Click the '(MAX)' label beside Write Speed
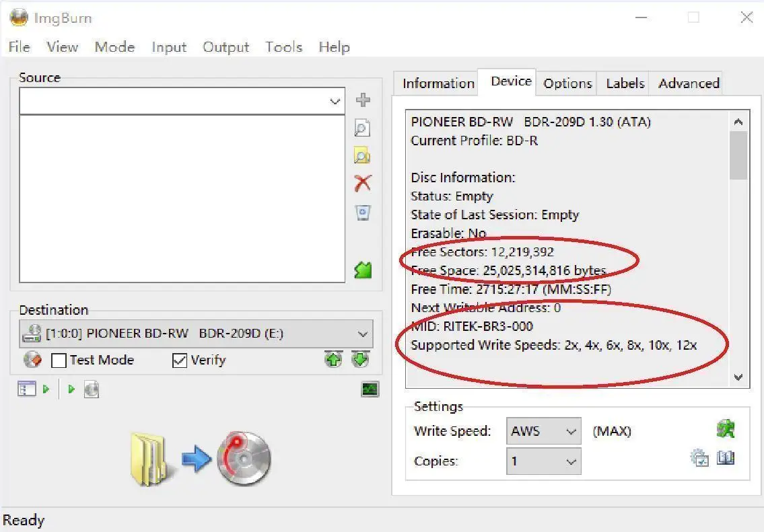Image resolution: width=764 pixels, height=532 pixels. [x=611, y=431]
